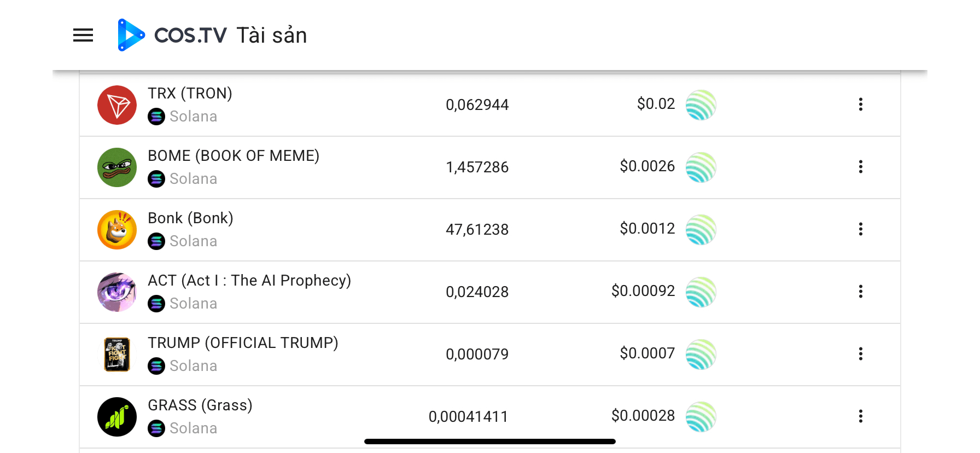Click the Bonk dog token icon
The image size is (980, 453).
[117, 230]
